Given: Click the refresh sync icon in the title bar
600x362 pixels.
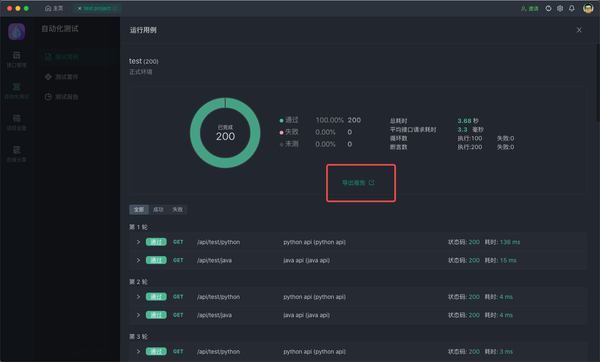Looking at the screenshot, I should pos(548,8).
